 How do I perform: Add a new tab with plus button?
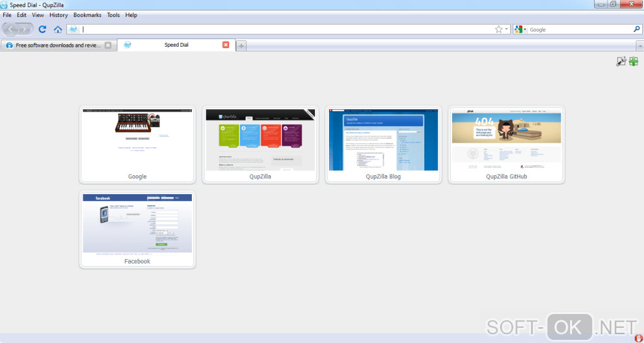[x=241, y=45]
